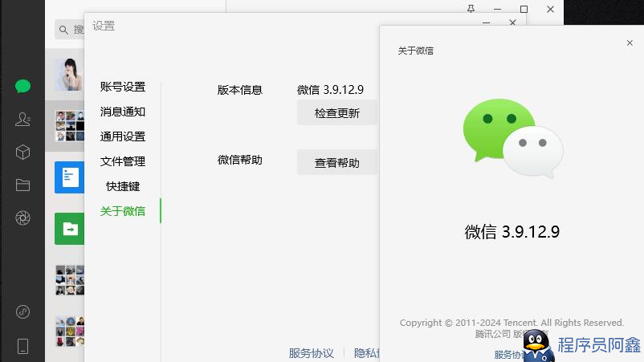Click the mobile phone icon in sidebar
The image size is (644, 362).
click(22, 346)
